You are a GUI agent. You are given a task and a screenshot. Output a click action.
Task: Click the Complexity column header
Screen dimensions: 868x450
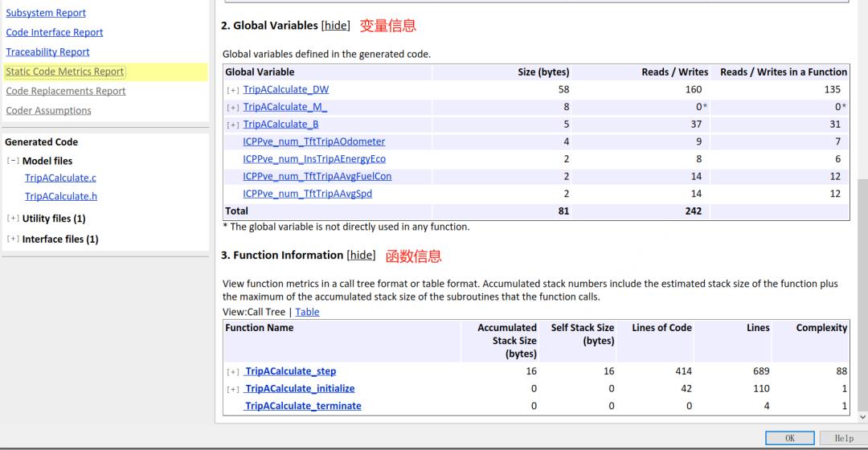click(821, 328)
